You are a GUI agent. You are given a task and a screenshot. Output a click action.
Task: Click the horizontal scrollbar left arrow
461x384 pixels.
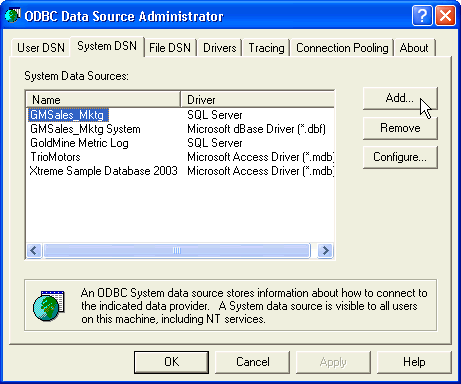pyautogui.click(x=34, y=250)
